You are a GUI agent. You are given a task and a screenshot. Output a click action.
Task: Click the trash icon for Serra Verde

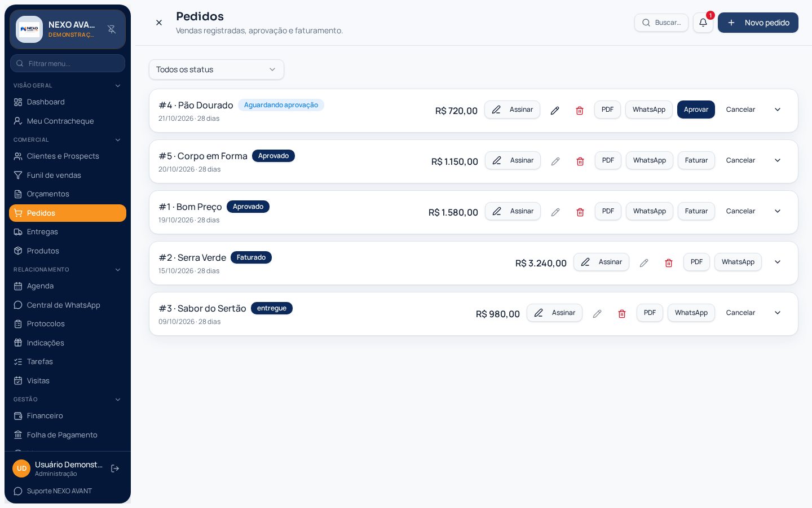(x=669, y=263)
